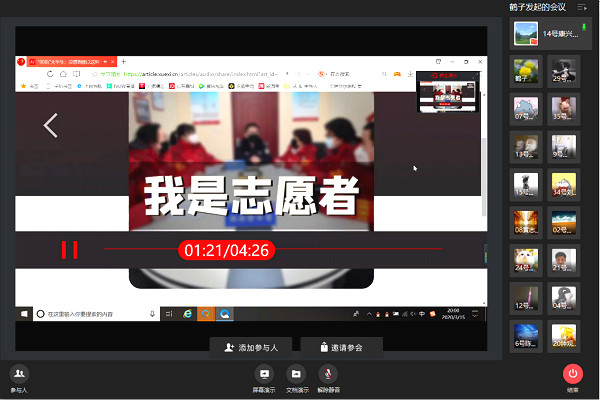This screenshot has width=600, height=400.
Task: Expand participant list menu at top right
Action: [x=581, y=8]
